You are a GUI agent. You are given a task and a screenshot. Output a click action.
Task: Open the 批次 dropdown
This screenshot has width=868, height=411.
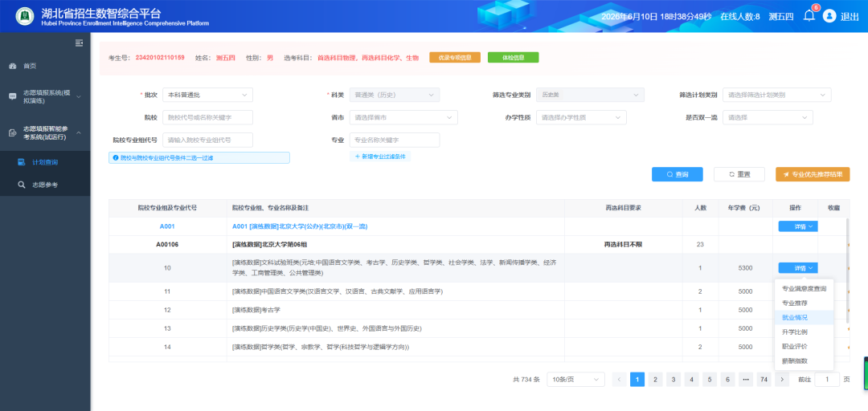(x=207, y=95)
